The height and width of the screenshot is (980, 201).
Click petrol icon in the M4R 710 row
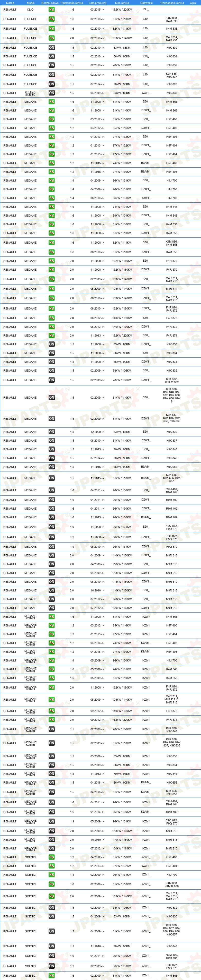[x=51, y=896]
